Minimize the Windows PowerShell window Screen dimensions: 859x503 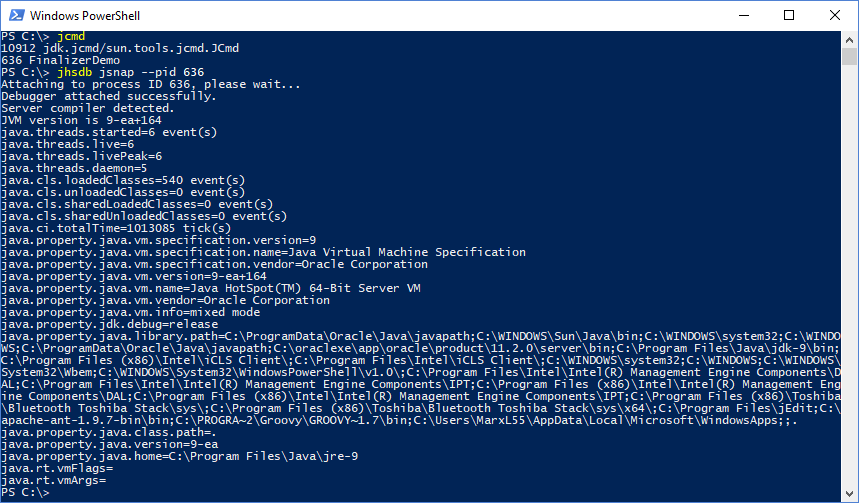pos(743,15)
